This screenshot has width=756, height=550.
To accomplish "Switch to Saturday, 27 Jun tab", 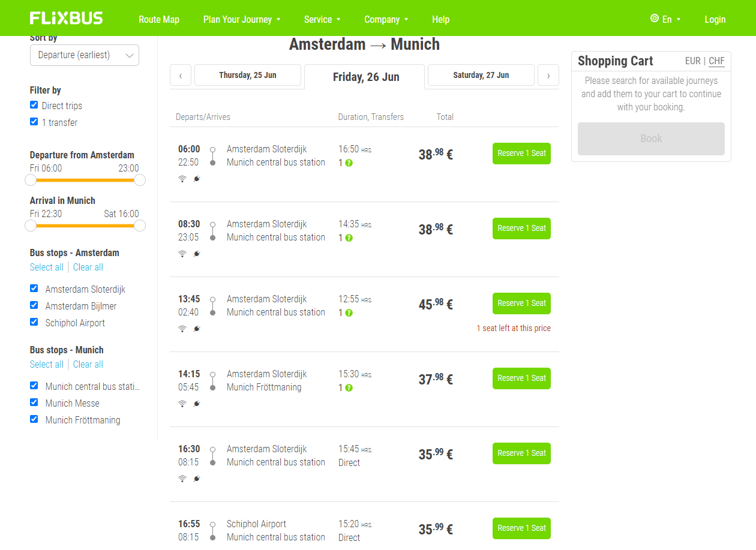I will point(481,75).
